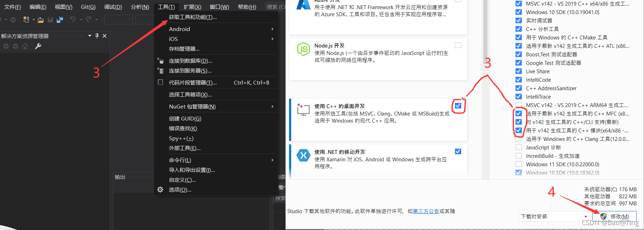Screen dimensions: 644x230
Task: Click the C++ desktop development workload icon
Action: click(x=303, y=110)
